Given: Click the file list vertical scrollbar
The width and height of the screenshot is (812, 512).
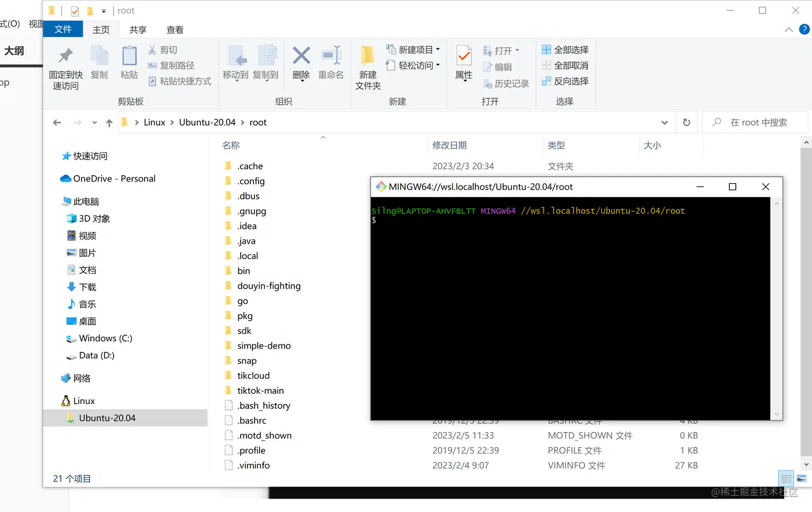Looking at the screenshot, I should [806, 303].
